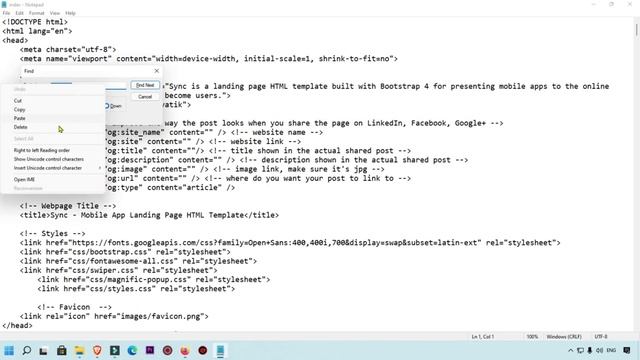This screenshot has width=640, height=360.
Task: Click the <!-- Webpage Title --> comment
Action: [x=68, y=206]
